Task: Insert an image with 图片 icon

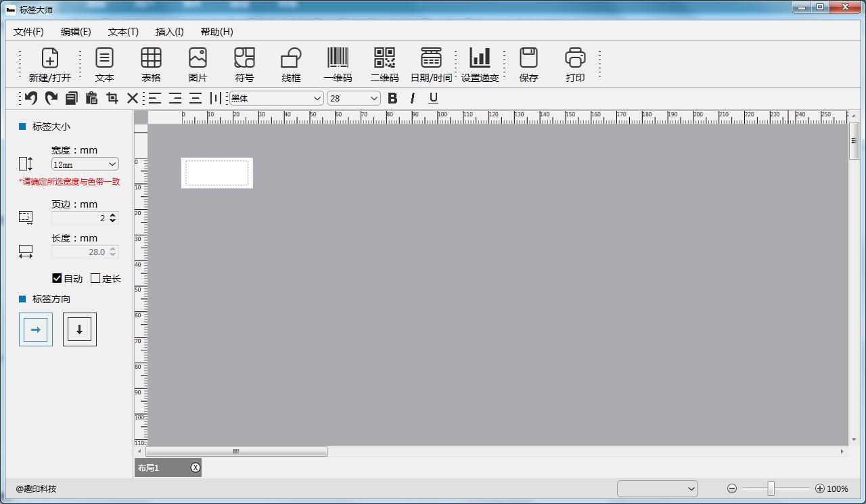Action: coord(198,58)
